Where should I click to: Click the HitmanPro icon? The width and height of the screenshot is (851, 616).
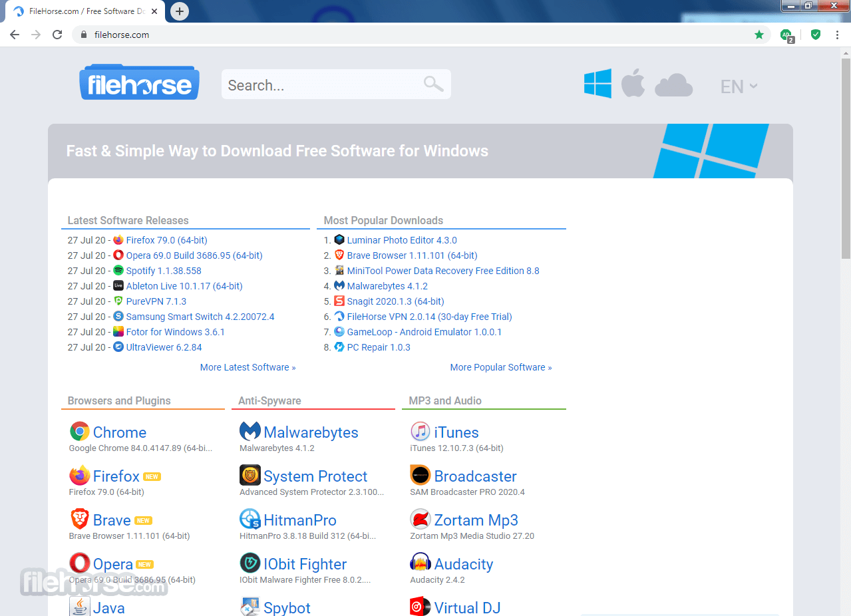(250, 520)
